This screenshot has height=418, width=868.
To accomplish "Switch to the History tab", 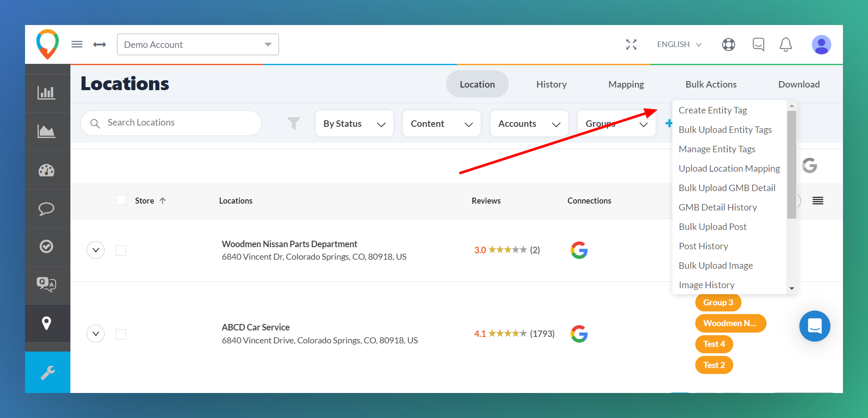I will [551, 84].
